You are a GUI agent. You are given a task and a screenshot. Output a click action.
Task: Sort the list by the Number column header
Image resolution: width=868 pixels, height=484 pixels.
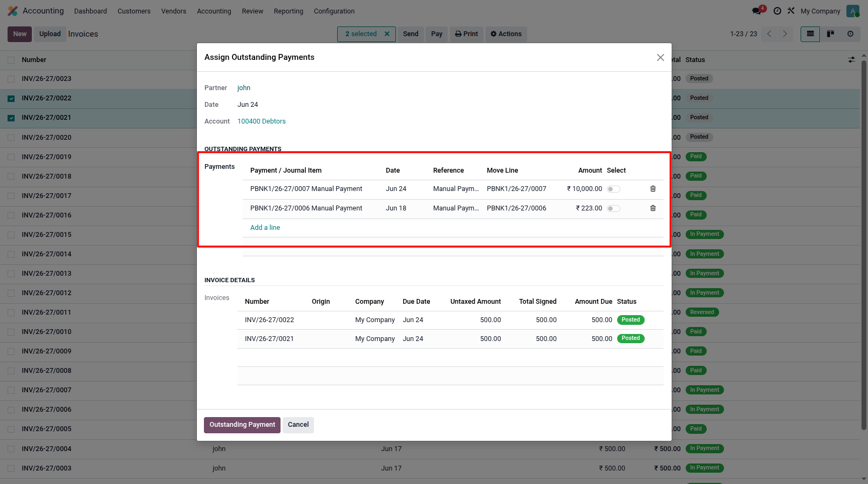(34, 60)
